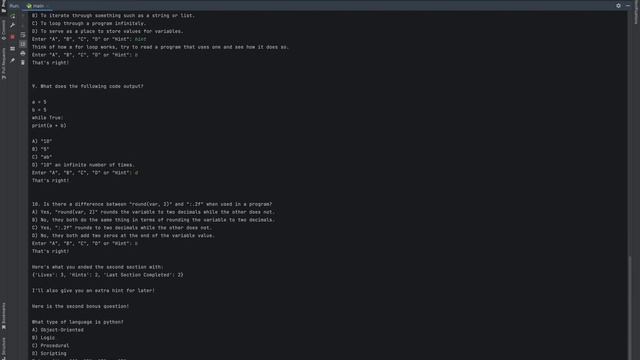
Task: Click 'I'll also give you an extra hint for later!'
Action: point(93,291)
